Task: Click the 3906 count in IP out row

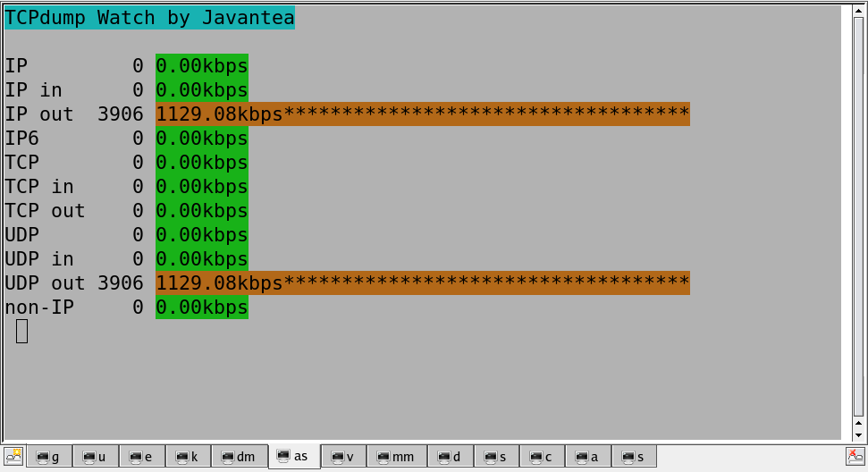Action: (121, 114)
